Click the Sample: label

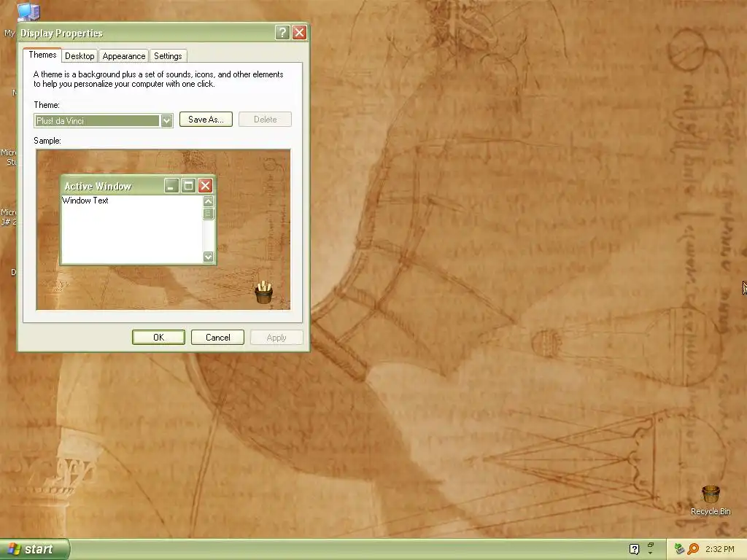point(47,141)
